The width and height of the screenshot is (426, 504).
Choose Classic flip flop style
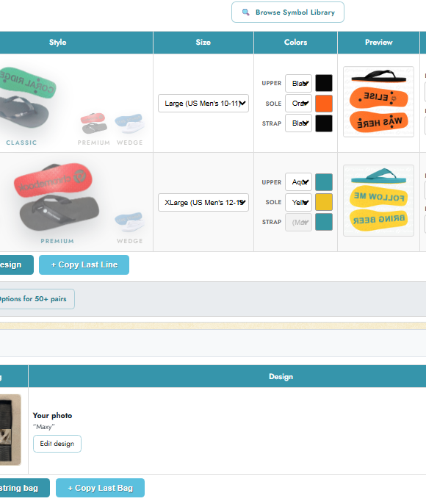(x=24, y=106)
